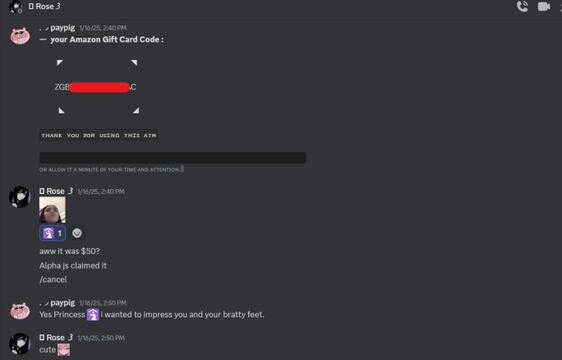
Task: Start a video call with Rose
Action: pyautogui.click(x=544, y=6)
